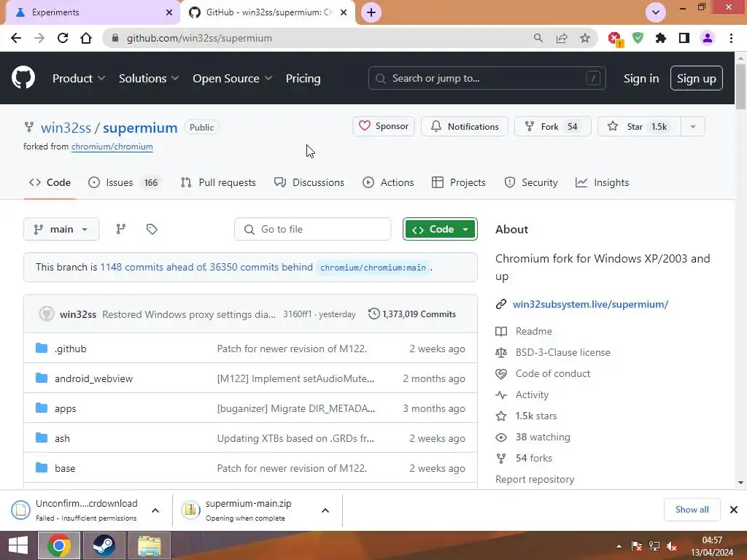Open a new browser tab

pos(371,12)
